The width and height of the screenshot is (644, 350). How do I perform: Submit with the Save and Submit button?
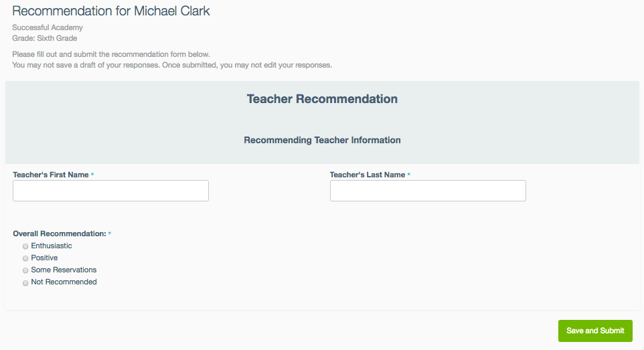tap(595, 331)
